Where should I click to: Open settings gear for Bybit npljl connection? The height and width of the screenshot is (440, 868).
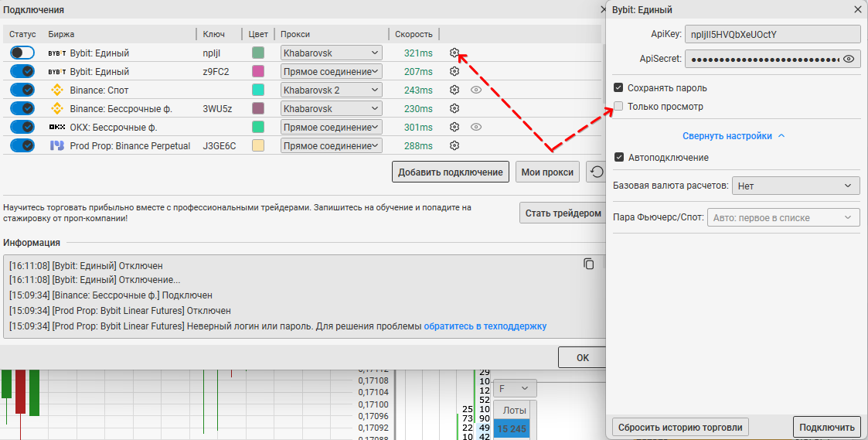[x=454, y=53]
